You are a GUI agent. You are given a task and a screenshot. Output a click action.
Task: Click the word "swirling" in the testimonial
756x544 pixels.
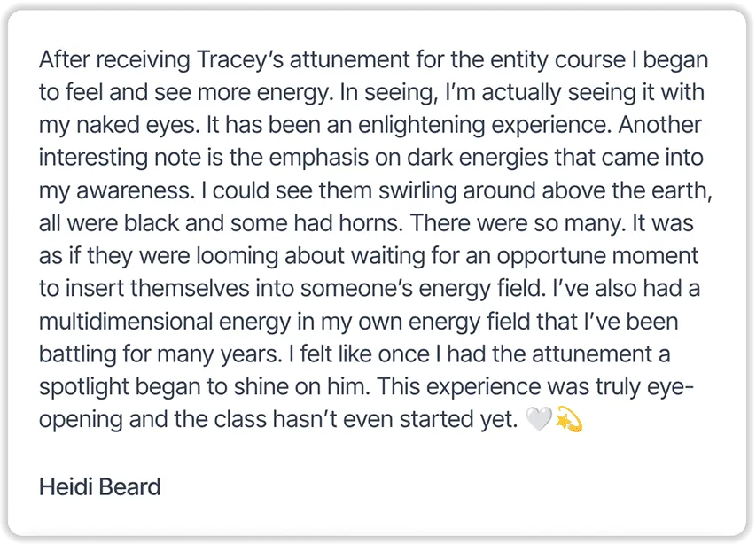(417, 190)
